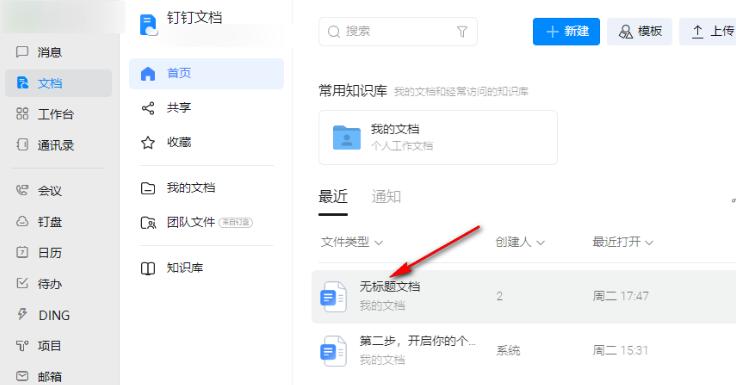Click the 新建 new document button
Screen dimensions: 736x385
[566, 31]
